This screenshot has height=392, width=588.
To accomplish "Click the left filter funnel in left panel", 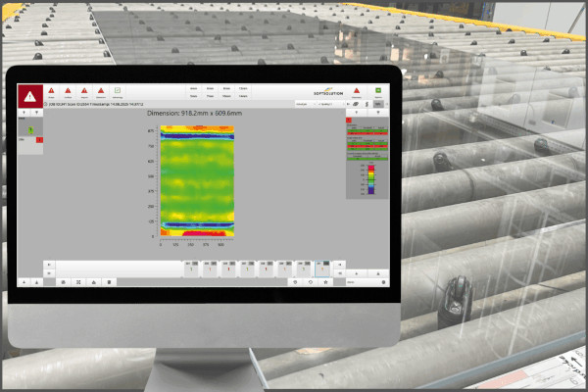I will click(24, 113).
